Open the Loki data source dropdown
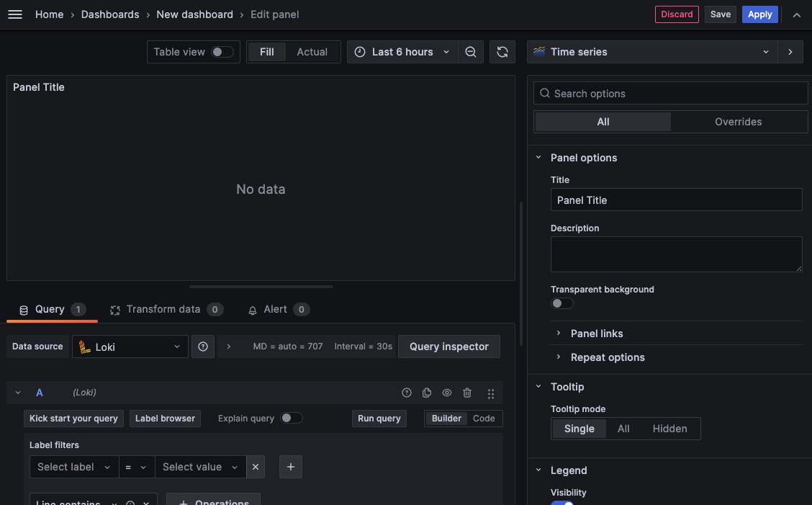 [130, 347]
